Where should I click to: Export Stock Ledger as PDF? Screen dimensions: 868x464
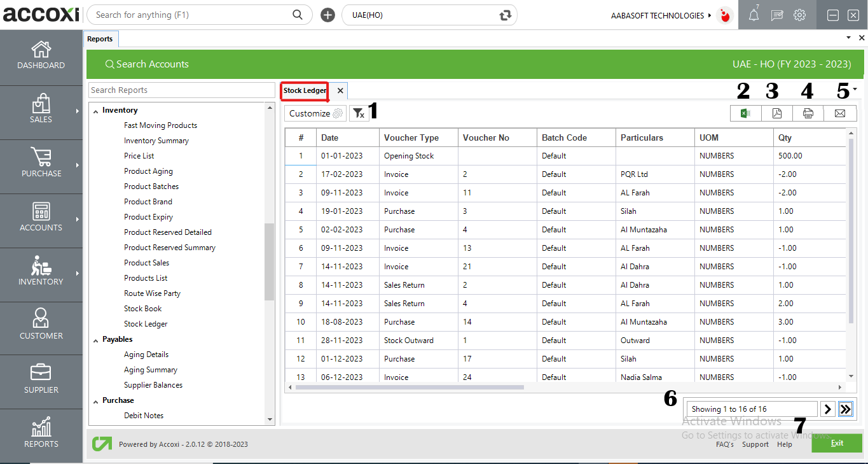(x=776, y=113)
